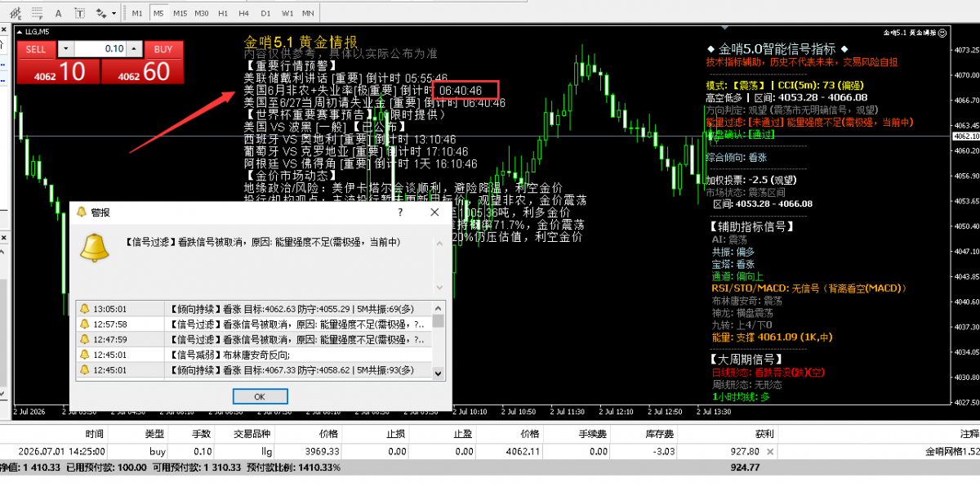The width and height of the screenshot is (980, 483).
Task: Click the 金哨5.1 黄金情报 heading
Action: (301, 42)
